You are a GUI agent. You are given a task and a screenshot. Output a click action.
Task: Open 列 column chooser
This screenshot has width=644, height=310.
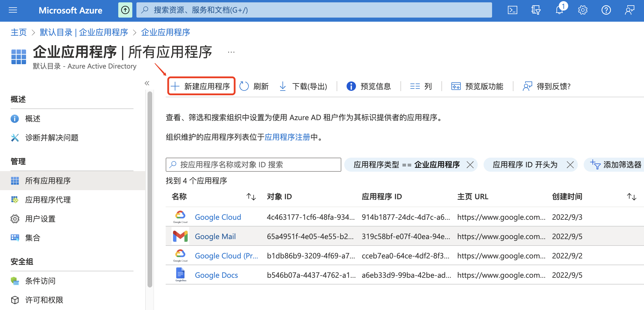coord(421,86)
